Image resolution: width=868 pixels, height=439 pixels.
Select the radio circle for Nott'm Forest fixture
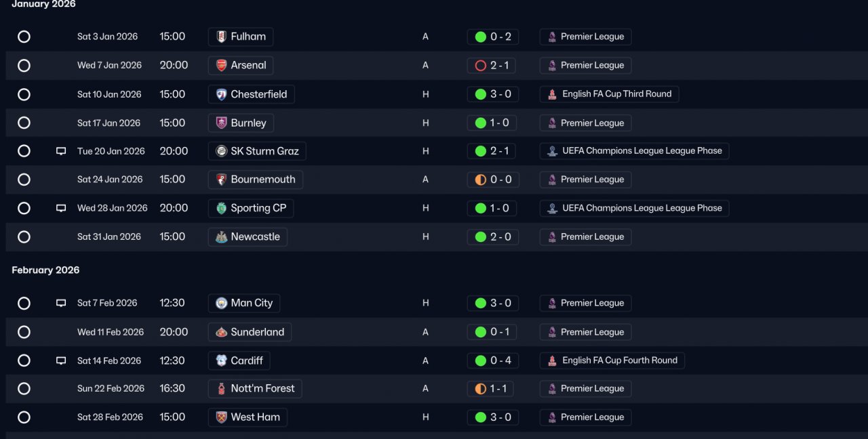(x=24, y=389)
